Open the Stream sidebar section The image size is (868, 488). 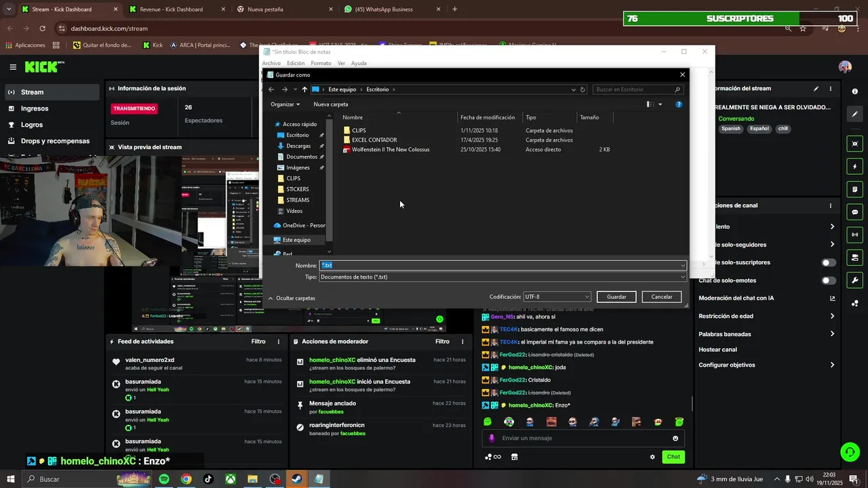point(51,92)
